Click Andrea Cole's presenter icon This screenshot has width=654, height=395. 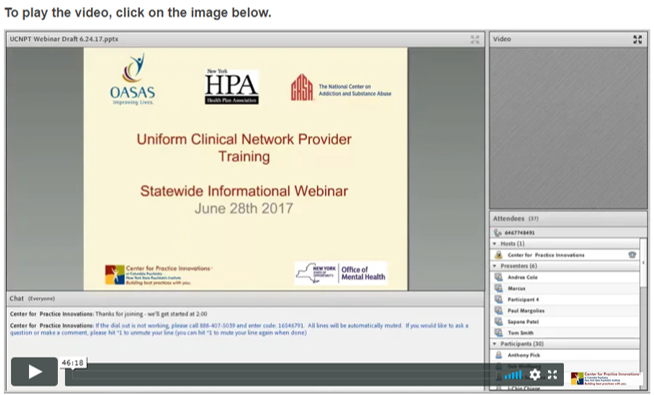498,277
